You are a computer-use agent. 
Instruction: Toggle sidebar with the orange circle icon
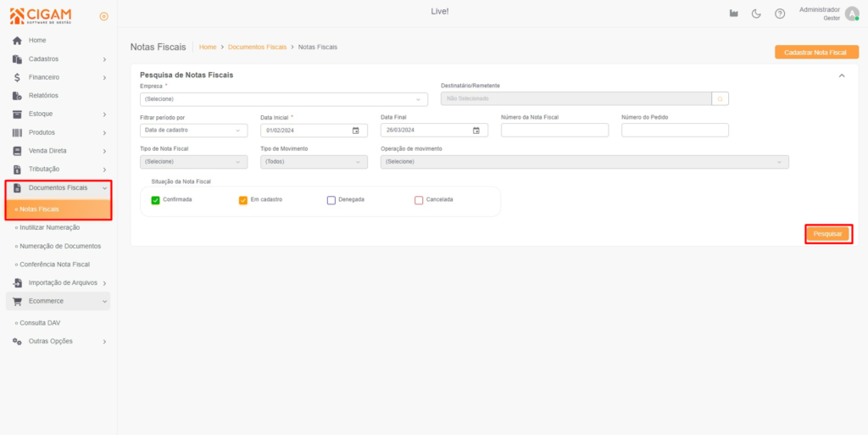click(x=103, y=17)
